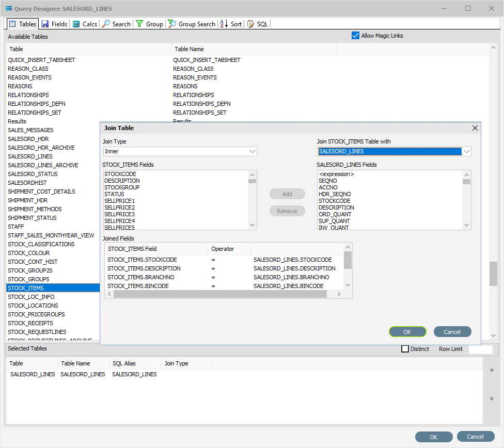This screenshot has width=504, height=448.
Task: Click OK in Query Designer window
Action: [434, 437]
